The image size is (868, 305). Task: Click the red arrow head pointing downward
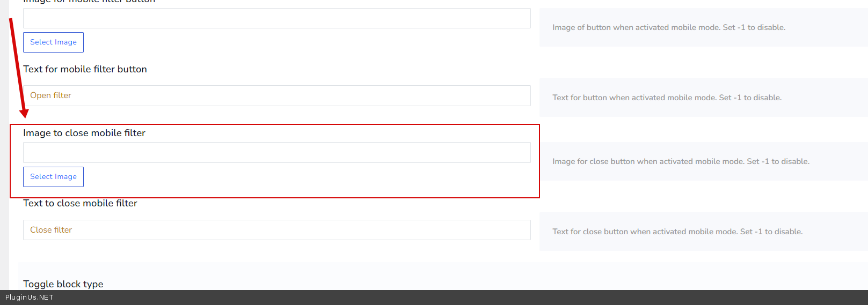(24, 113)
